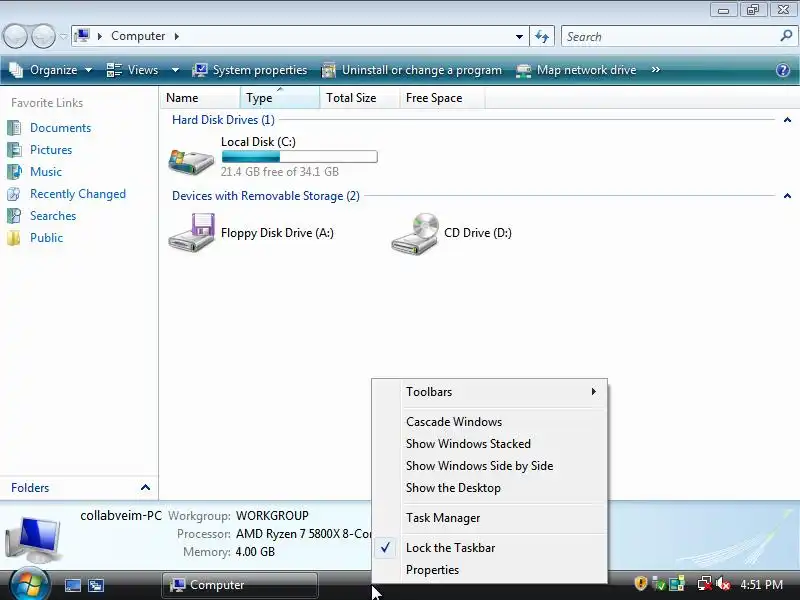The width and height of the screenshot is (800, 600).
Task: Click the Recently Changed icon
Action: tap(14, 194)
